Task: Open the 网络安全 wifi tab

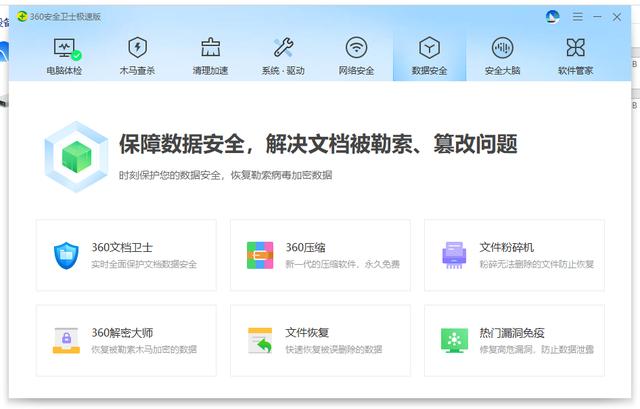Action: point(356,55)
